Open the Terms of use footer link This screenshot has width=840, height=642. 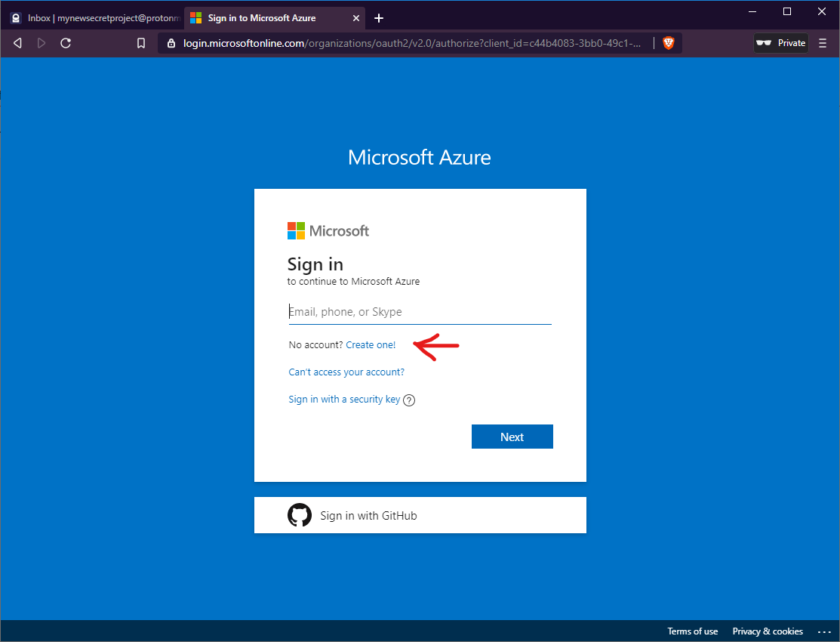[692, 631]
